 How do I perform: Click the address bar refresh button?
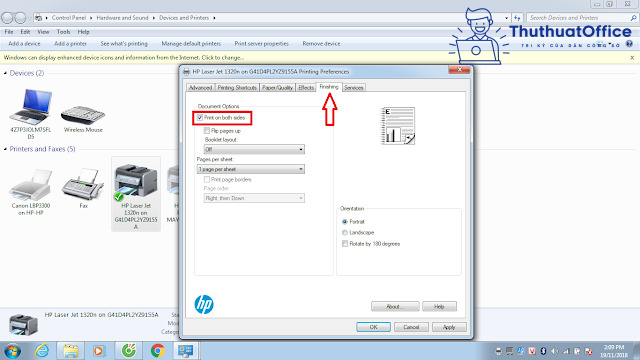(x=517, y=18)
